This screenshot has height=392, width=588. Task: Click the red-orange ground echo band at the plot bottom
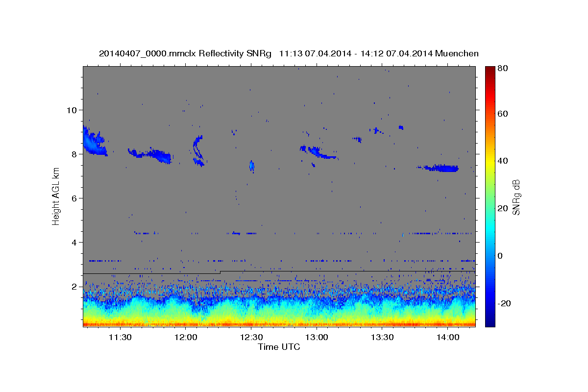279,324
